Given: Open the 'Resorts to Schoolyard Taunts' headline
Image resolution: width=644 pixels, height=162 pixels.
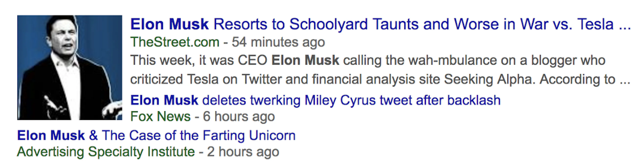Looking at the screenshot, I should click(x=381, y=24).
